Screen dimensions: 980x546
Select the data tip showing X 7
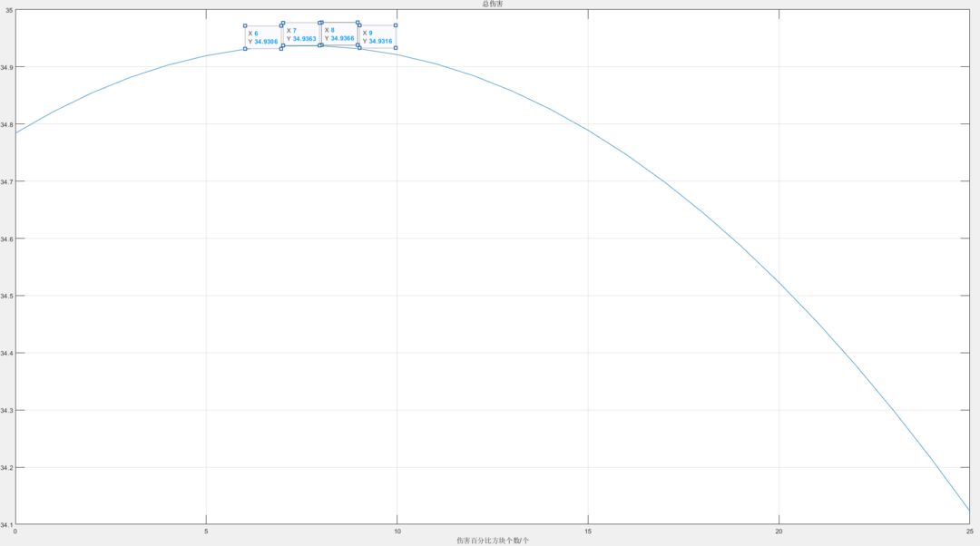click(x=301, y=34)
